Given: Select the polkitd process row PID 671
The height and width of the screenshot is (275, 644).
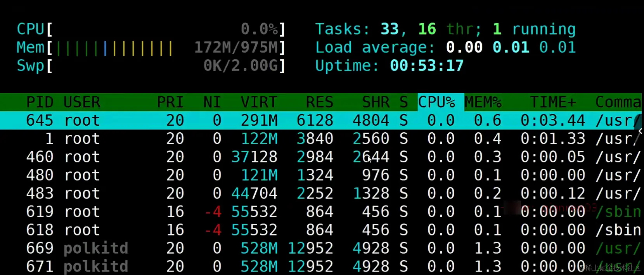Looking at the screenshot, I should pyautogui.click(x=321, y=266).
